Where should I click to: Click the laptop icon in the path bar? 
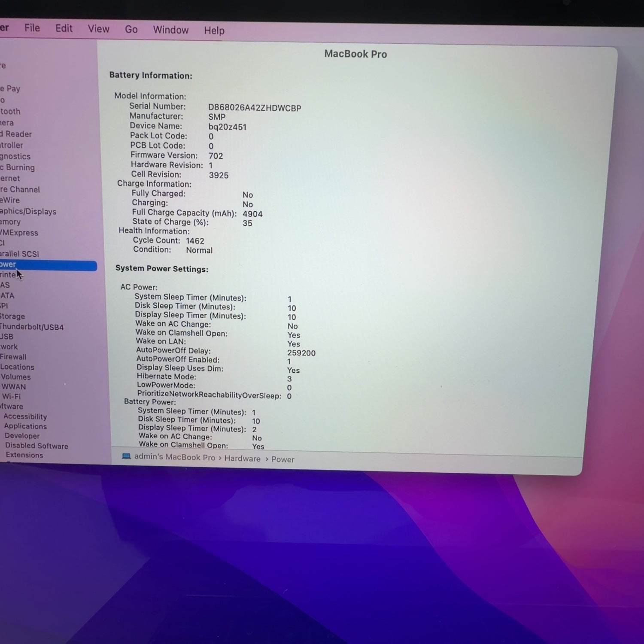(126, 456)
